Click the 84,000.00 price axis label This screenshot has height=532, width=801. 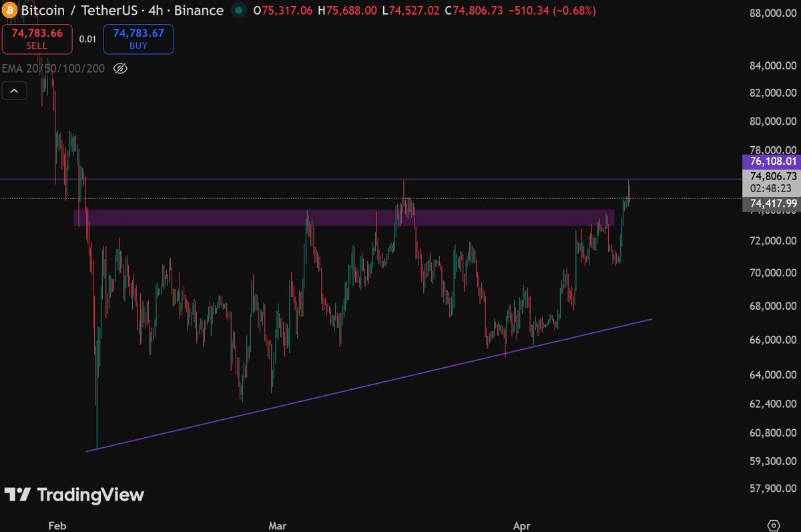click(x=773, y=65)
